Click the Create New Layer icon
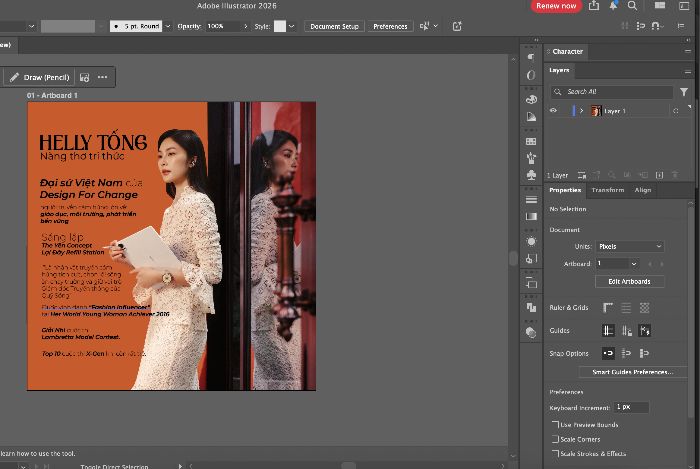The image size is (700, 469). coord(659,175)
